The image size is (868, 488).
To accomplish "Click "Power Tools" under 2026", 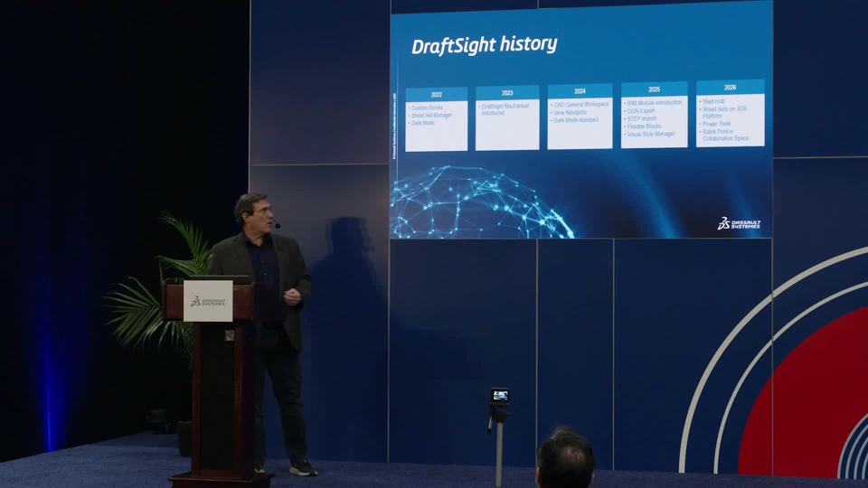I will click(x=716, y=124).
